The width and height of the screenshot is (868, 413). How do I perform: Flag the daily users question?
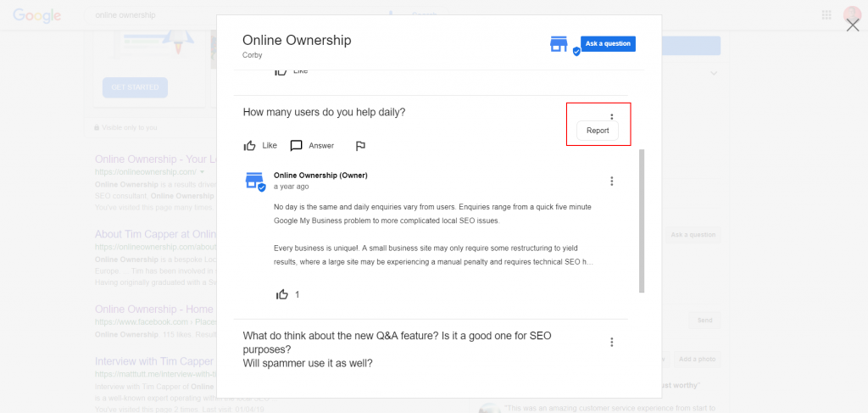[x=360, y=146]
